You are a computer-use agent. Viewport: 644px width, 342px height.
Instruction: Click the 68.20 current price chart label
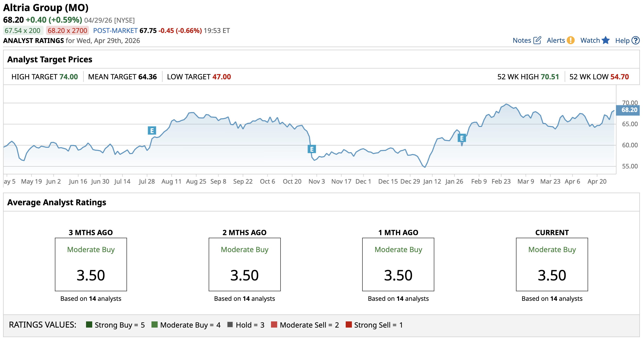629,110
